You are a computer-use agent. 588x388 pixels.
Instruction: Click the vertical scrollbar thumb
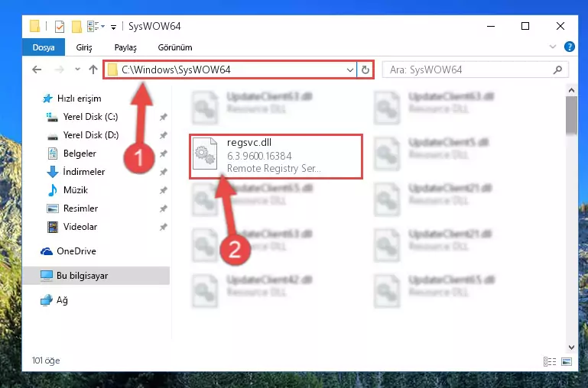[x=571, y=115]
